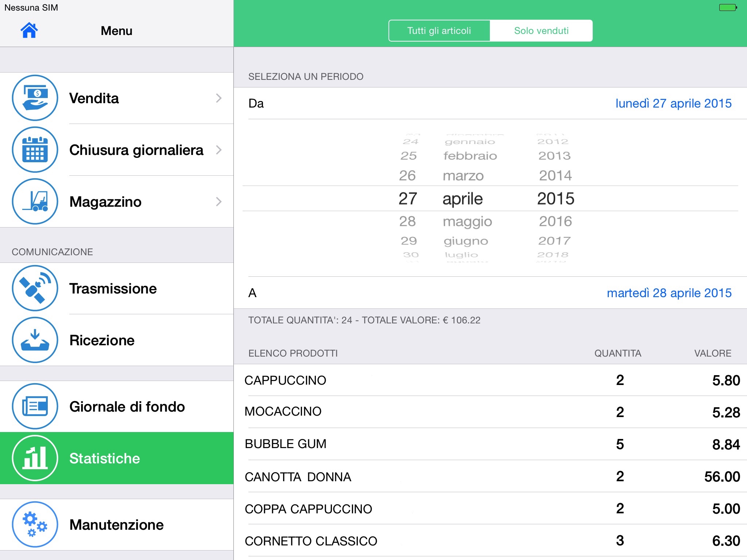Tap the Chiusura giornaliera calendar icon

pos(35,149)
